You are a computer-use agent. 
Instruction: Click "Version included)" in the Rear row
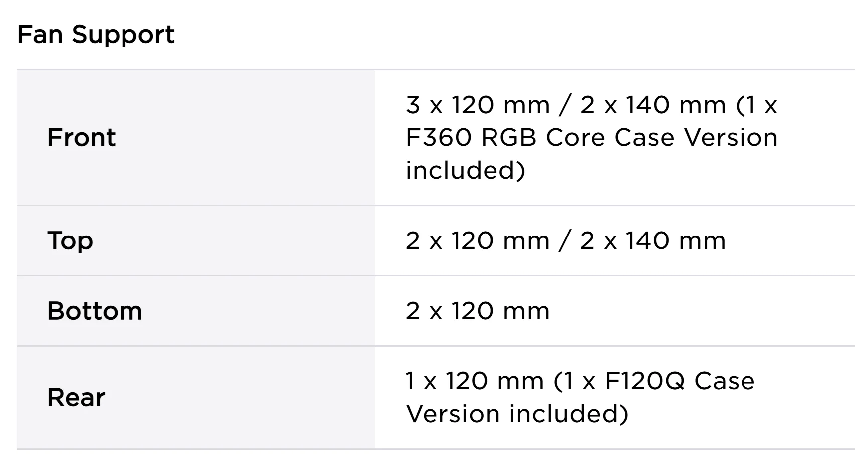point(517,414)
